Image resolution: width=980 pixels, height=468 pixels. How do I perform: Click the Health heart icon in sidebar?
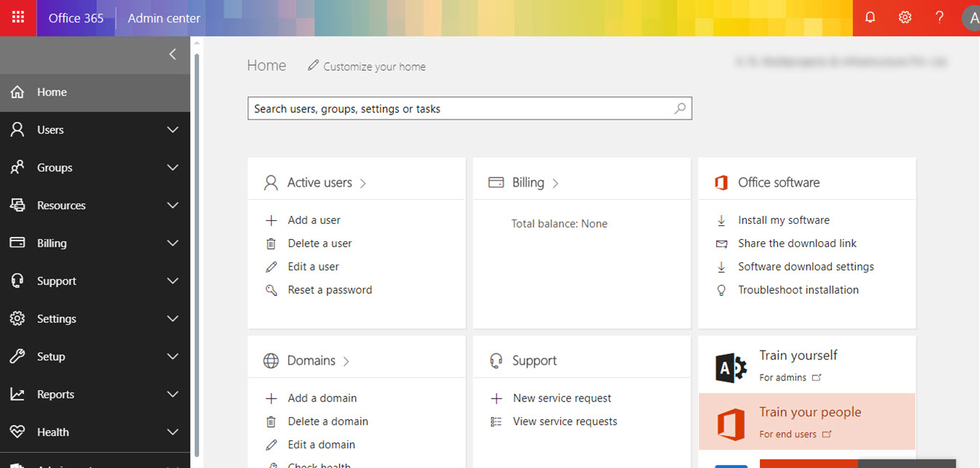click(x=17, y=432)
